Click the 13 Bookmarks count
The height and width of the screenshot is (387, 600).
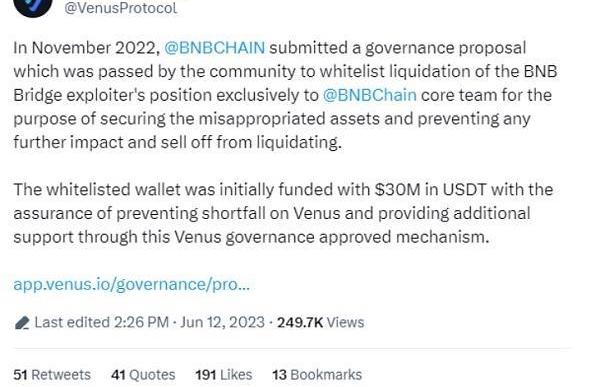[317, 374]
